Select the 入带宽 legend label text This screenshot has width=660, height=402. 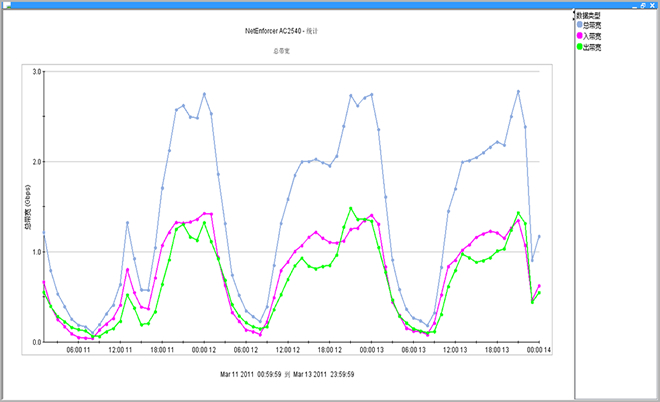593,36
